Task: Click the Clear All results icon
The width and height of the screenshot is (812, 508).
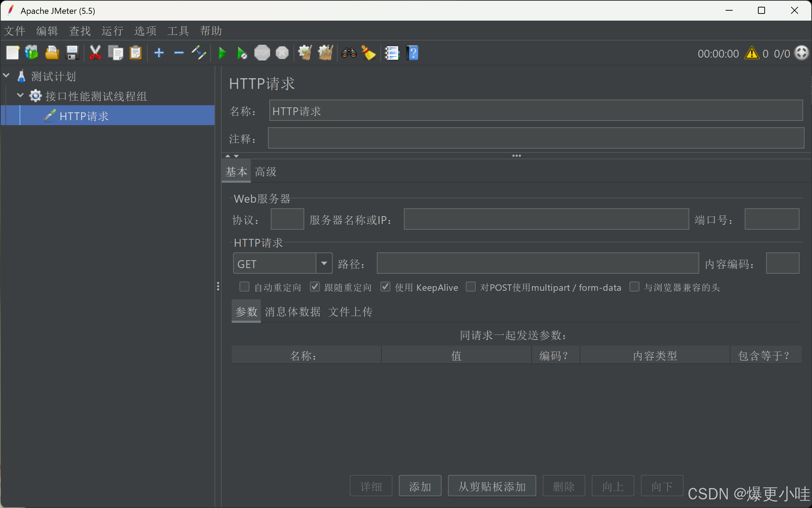Action: [x=325, y=53]
